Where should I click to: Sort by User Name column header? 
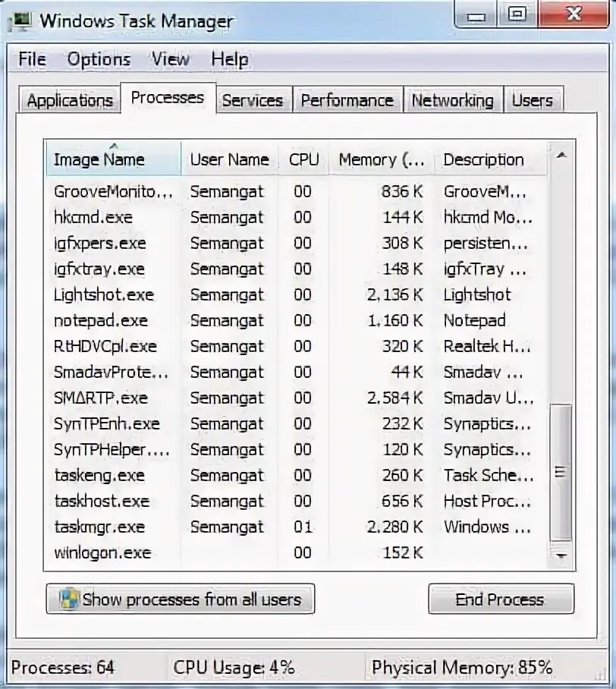point(229,159)
